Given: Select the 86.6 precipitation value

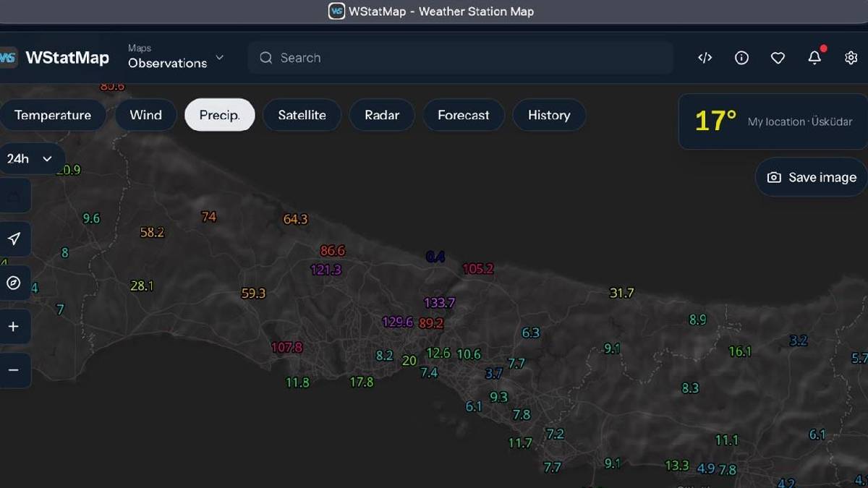Looking at the screenshot, I should (x=332, y=251).
